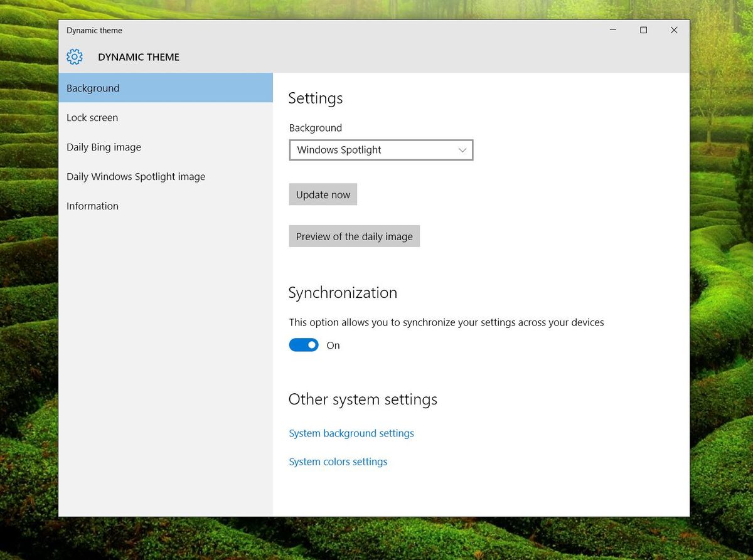Open System colors settings link
Viewport: 753px width, 560px height.
tap(338, 461)
